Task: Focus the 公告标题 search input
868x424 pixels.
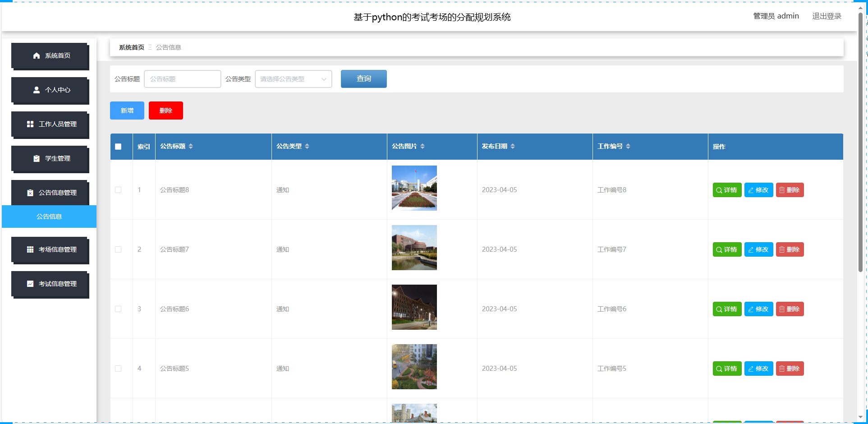Action: 183,79
